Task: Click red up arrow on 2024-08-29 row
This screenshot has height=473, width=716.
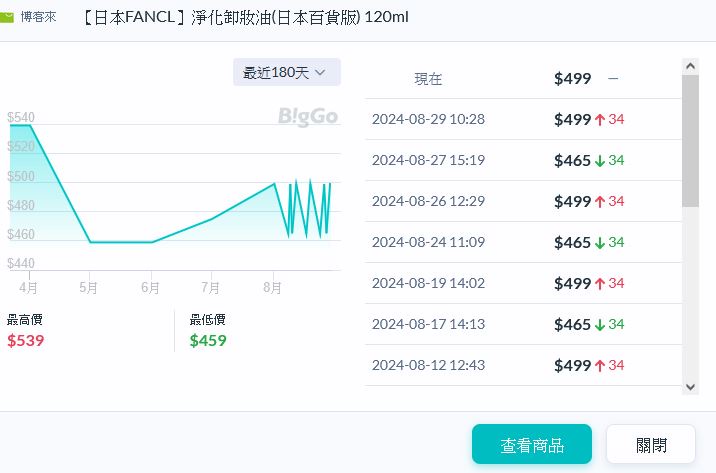Action: pos(600,120)
